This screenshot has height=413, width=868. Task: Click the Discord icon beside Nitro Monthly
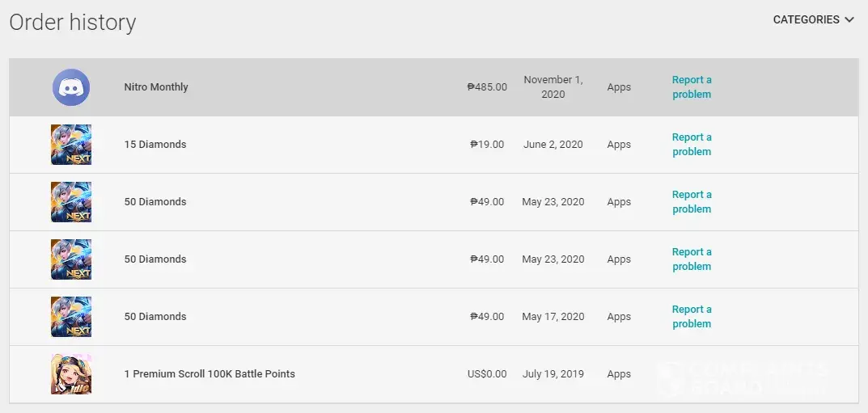coord(71,87)
